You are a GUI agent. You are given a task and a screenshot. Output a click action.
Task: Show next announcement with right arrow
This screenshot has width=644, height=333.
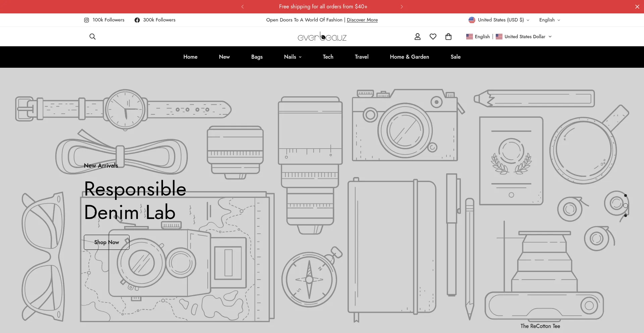pos(401,7)
